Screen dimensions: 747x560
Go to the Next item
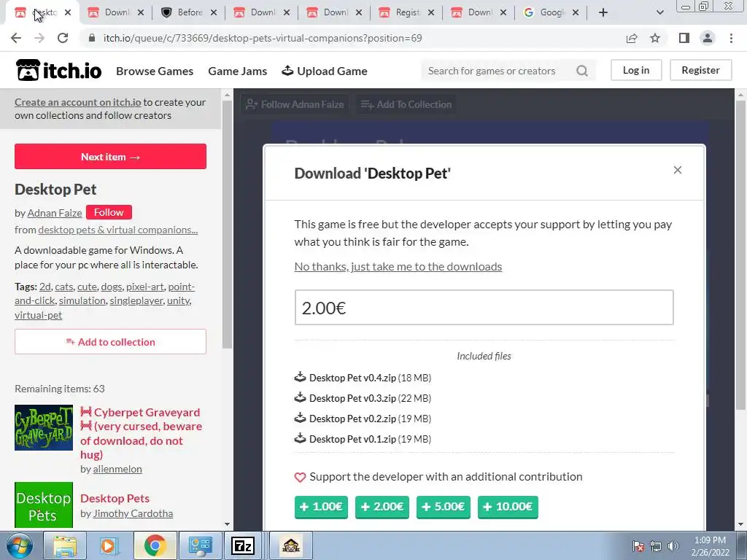111,157
